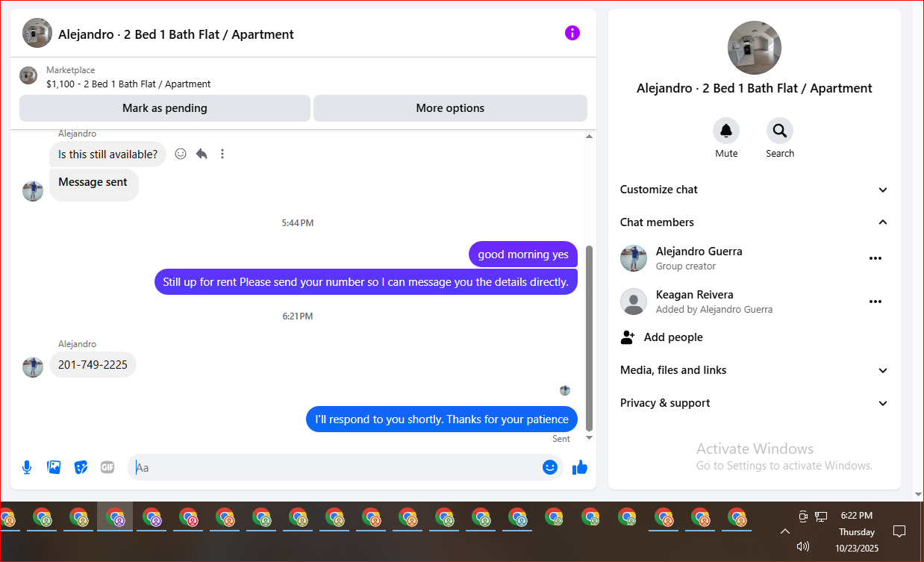
Task: Open the emoji picker inside the message box
Action: pyautogui.click(x=550, y=467)
